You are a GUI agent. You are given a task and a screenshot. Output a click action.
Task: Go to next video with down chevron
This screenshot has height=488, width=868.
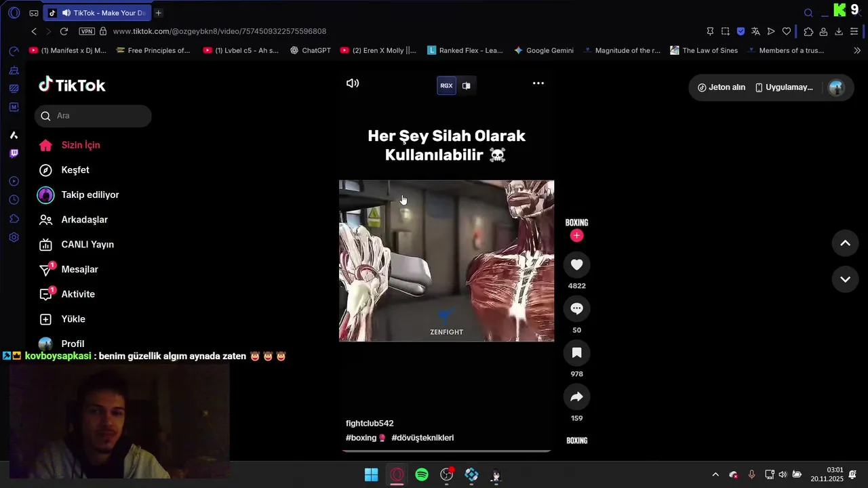(x=845, y=279)
